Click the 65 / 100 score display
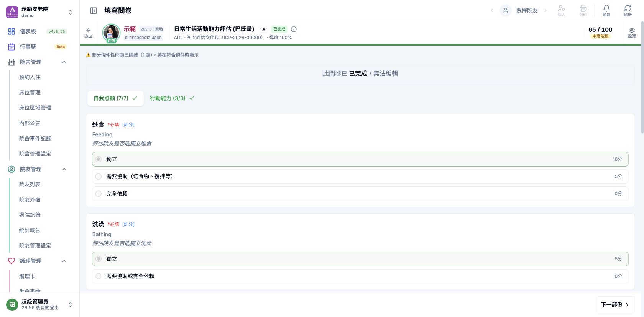This screenshot has height=317, width=644. click(x=600, y=29)
